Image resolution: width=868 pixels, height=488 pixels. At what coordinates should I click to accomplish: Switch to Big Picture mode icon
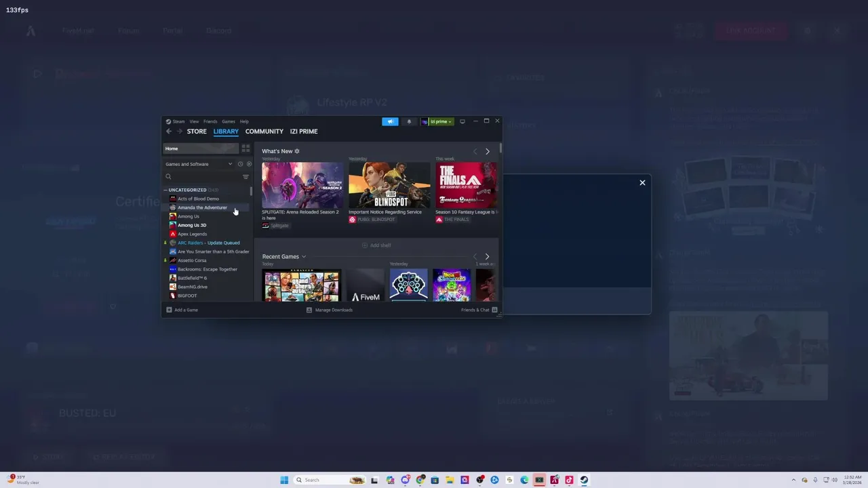coord(462,121)
